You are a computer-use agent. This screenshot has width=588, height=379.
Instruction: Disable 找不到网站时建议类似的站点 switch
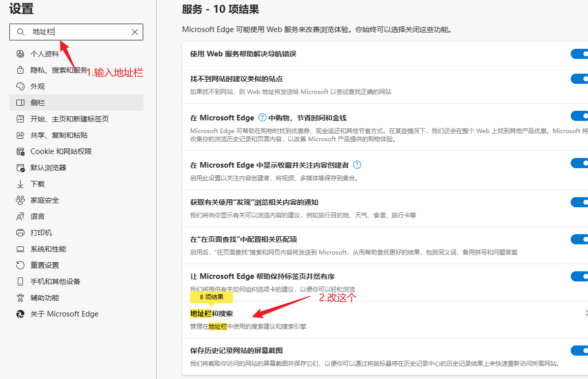click(579, 79)
